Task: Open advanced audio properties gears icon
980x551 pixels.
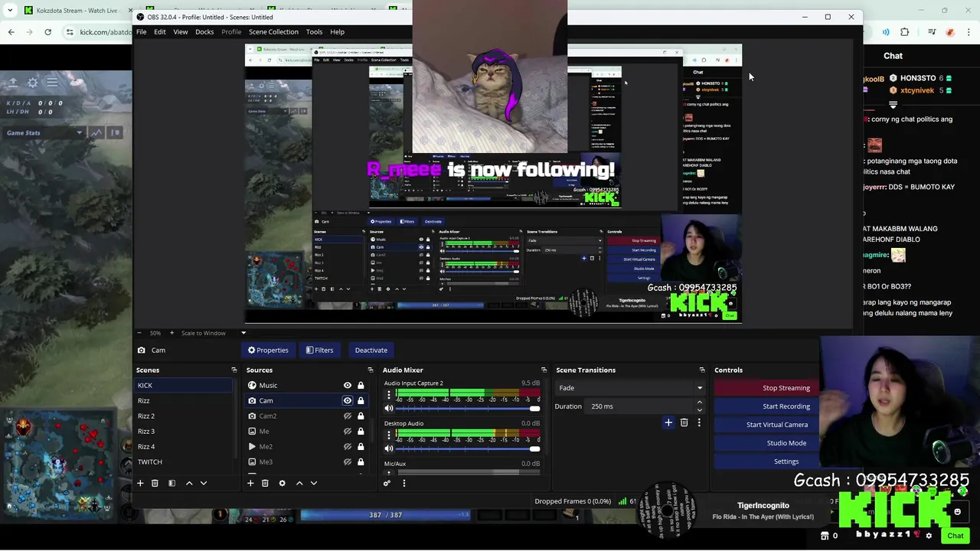Action: click(x=387, y=483)
